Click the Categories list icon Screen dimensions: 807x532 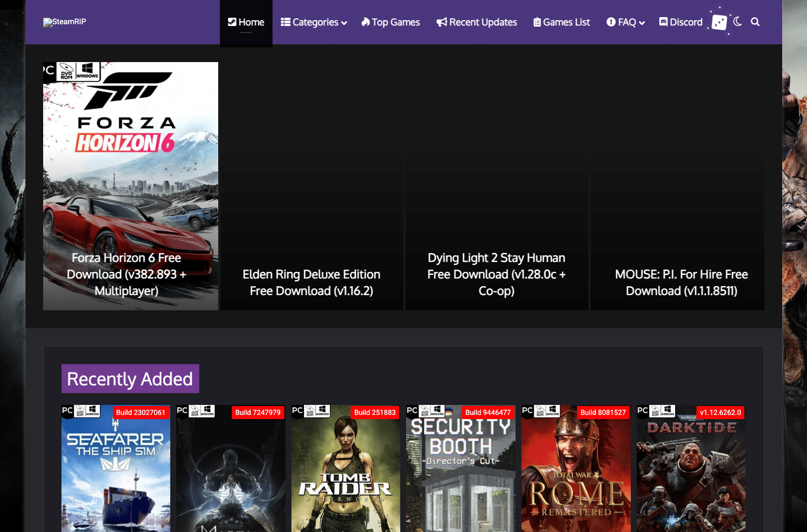pos(286,22)
